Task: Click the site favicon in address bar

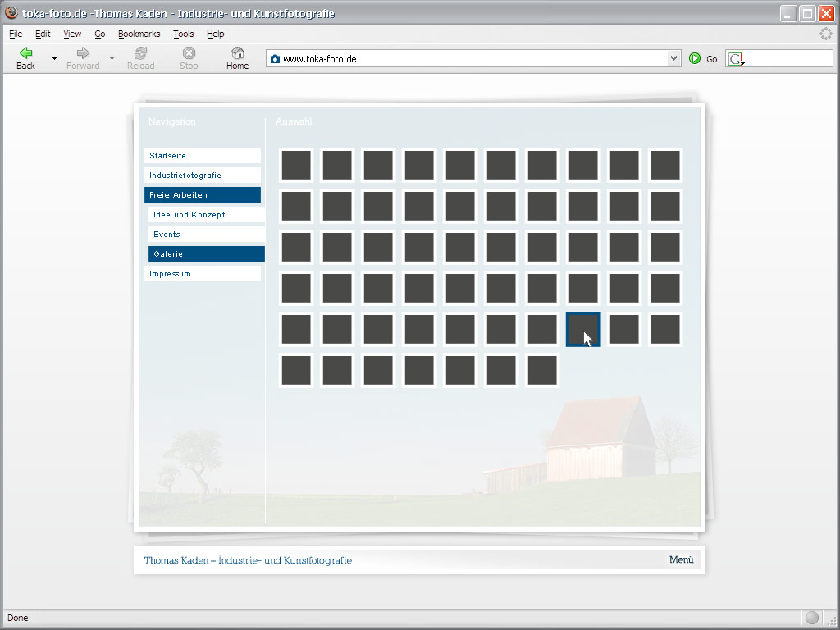Action: pos(275,59)
